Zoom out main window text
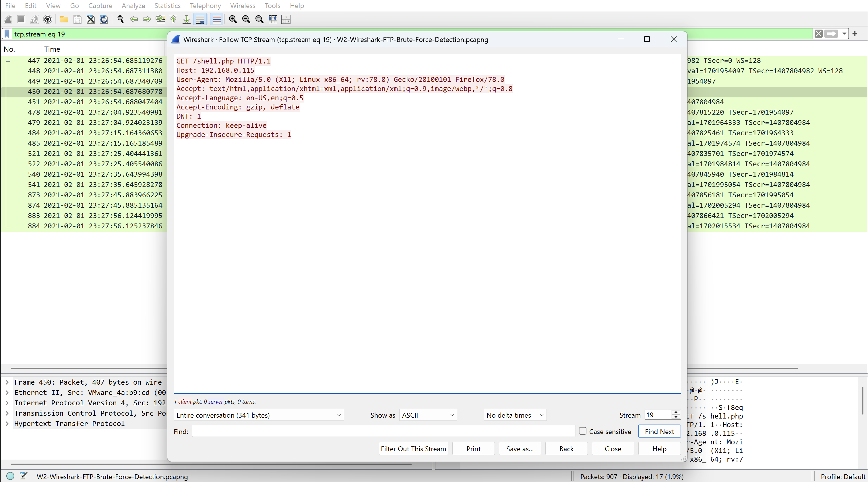This screenshot has height=482, width=868. pos(246,19)
